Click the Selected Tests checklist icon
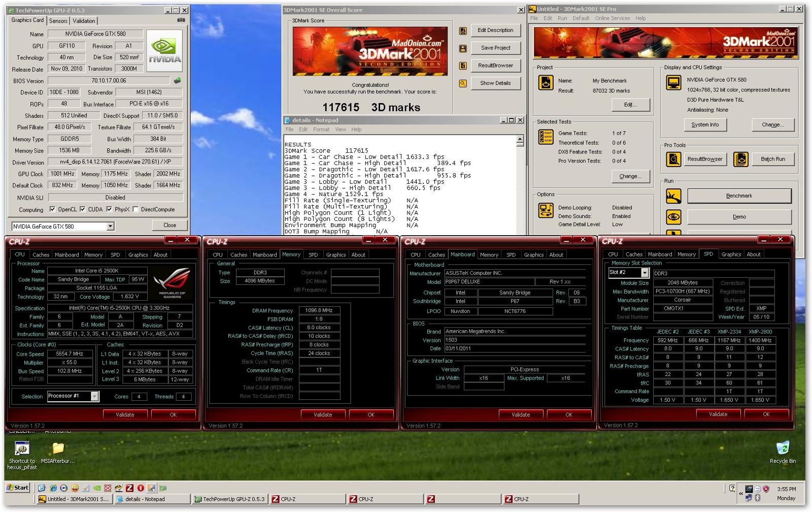812x512 pixels. pyautogui.click(x=546, y=137)
